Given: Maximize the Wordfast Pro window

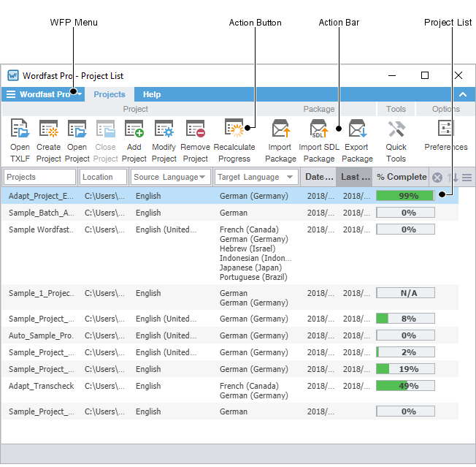Looking at the screenshot, I should 425,75.
